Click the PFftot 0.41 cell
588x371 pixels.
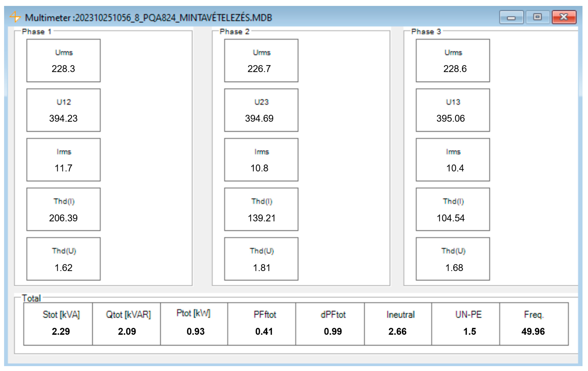click(262, 324)
